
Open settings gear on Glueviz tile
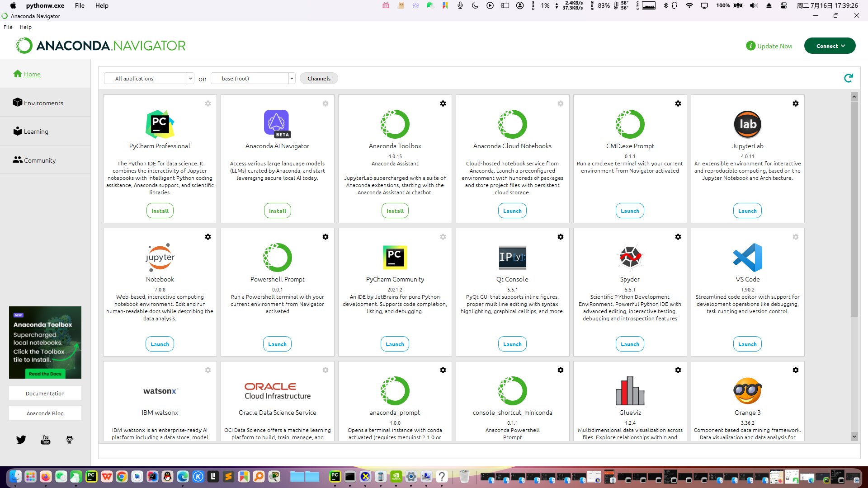click(678, 370)
